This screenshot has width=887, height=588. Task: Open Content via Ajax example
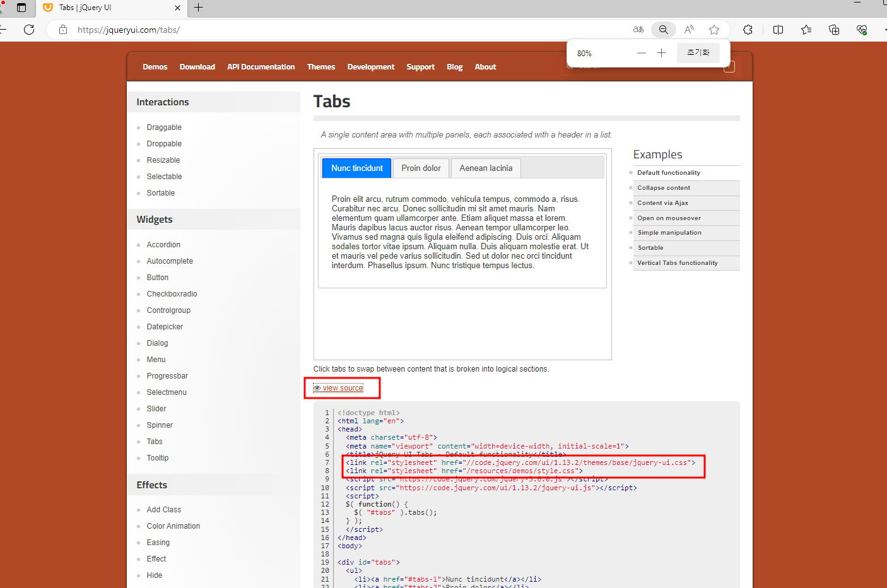[663, 203]
